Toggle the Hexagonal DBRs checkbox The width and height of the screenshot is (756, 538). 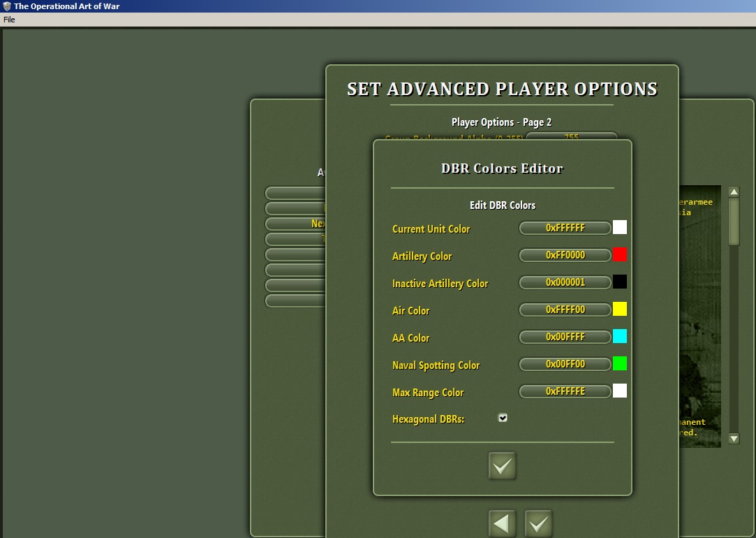point(503,418)
